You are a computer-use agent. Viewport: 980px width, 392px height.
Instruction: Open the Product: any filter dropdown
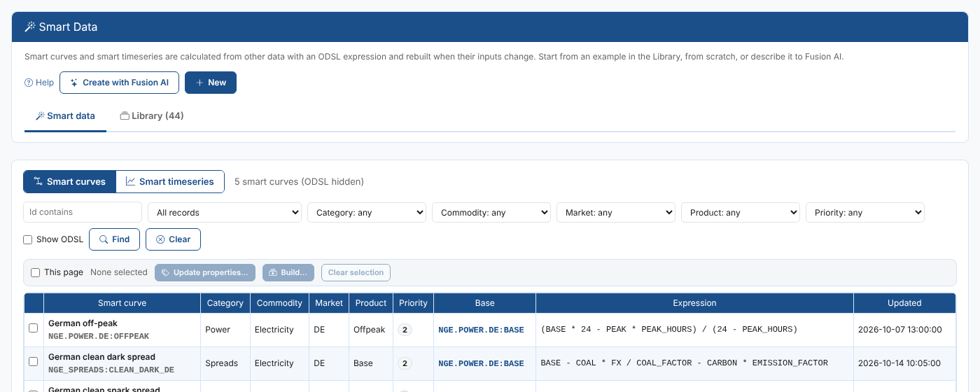pos(741,212)
